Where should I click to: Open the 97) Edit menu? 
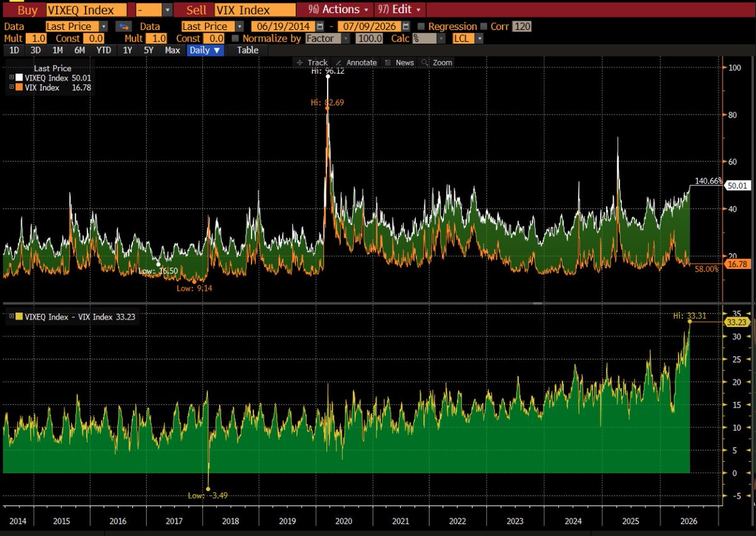coord(400,10)
